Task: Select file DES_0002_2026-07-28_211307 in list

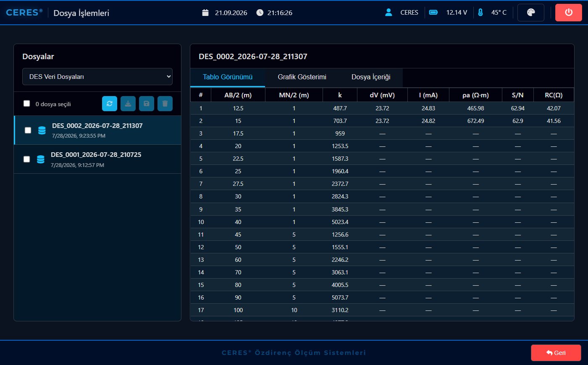Action: coord(97,130)
